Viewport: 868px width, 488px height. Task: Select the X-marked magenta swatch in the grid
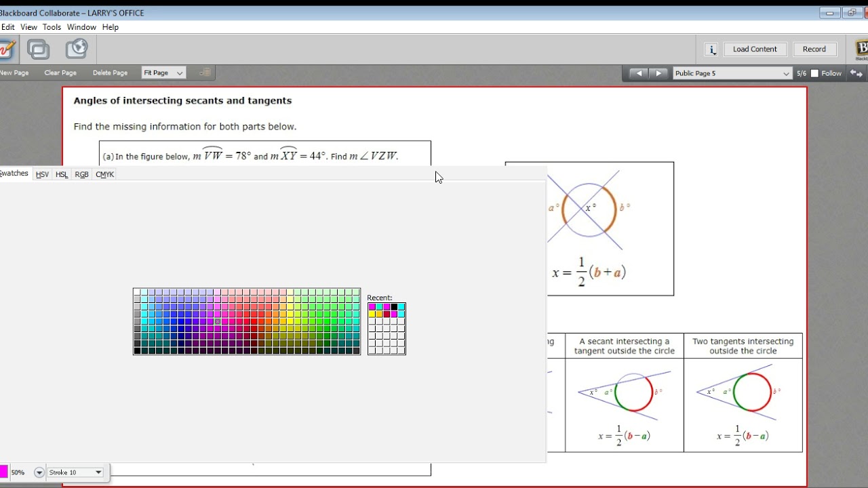point(218,321)
